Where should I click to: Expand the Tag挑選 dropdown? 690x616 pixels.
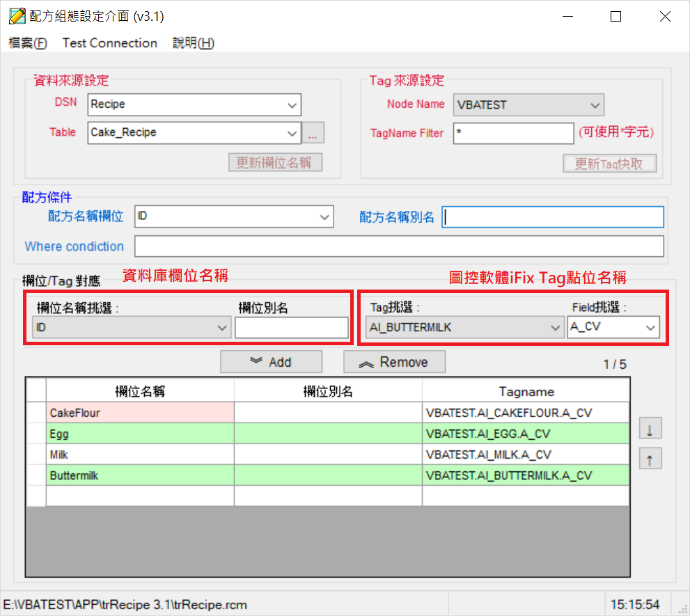tap(555, 328)
